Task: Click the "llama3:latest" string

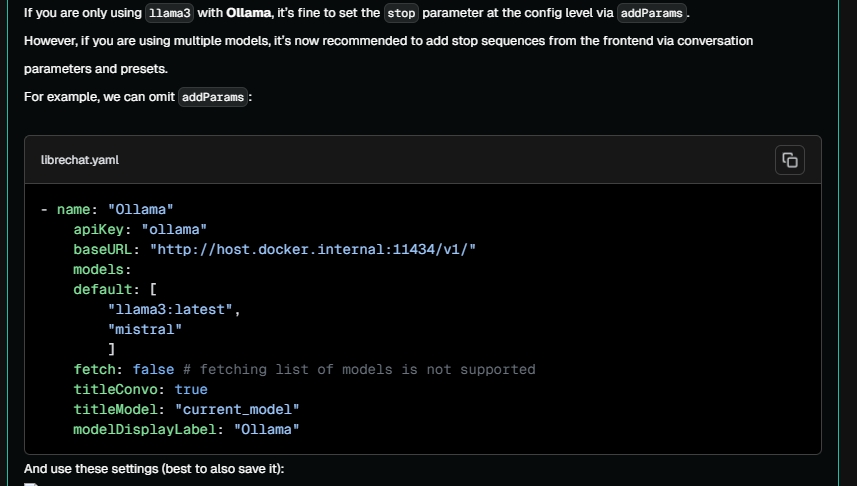Action: click(174, 309)
